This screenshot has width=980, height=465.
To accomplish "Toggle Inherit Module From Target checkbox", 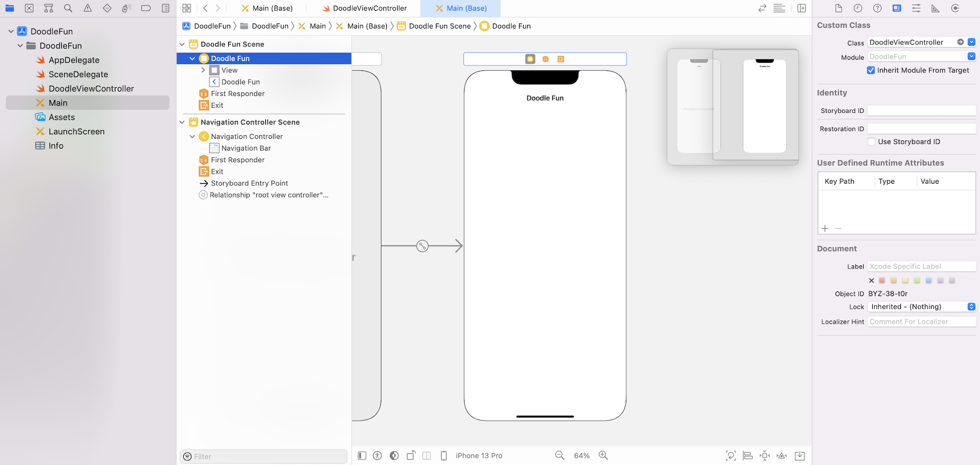I will [x=871, y=70].
